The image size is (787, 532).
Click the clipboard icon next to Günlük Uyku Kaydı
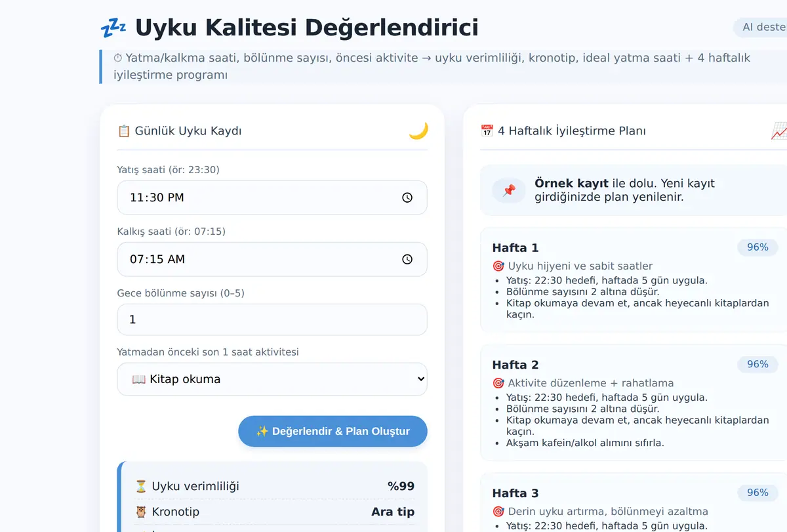[124, 131]
